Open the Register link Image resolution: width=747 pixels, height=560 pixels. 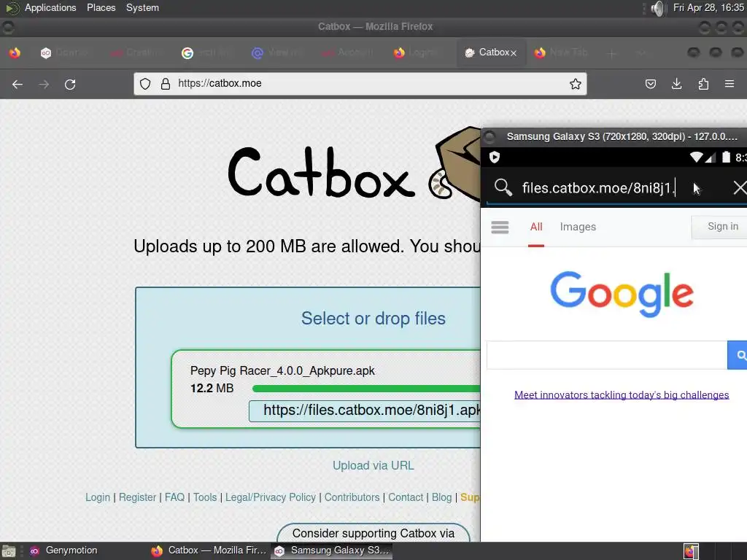click(137, 497)
